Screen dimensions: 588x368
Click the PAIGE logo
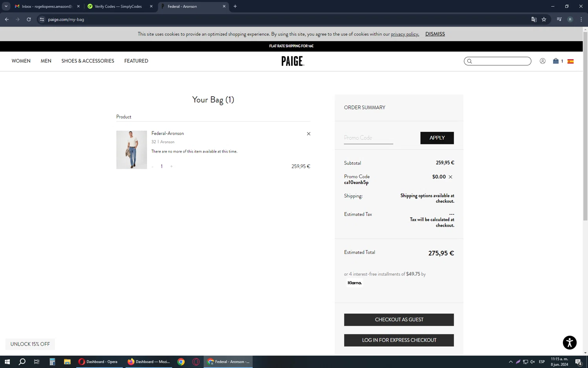point(292,61)
